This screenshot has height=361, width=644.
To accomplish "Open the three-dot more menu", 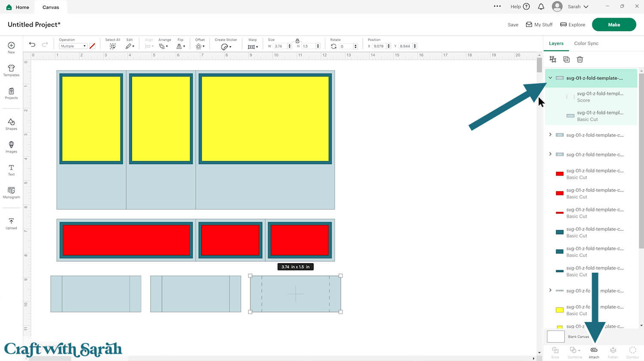I will (x=497, y=6).
